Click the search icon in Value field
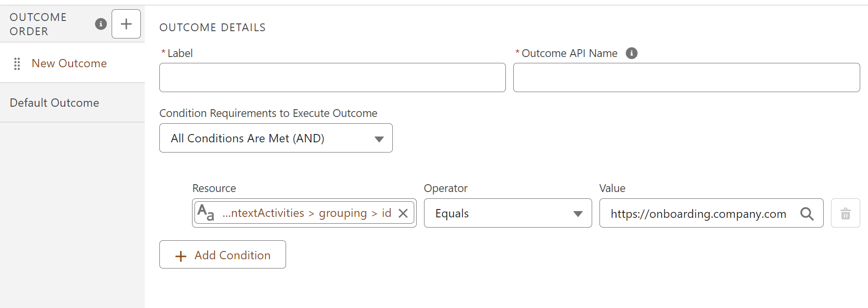The width and height of the screenshot is (868, 308). pos(807,213)
